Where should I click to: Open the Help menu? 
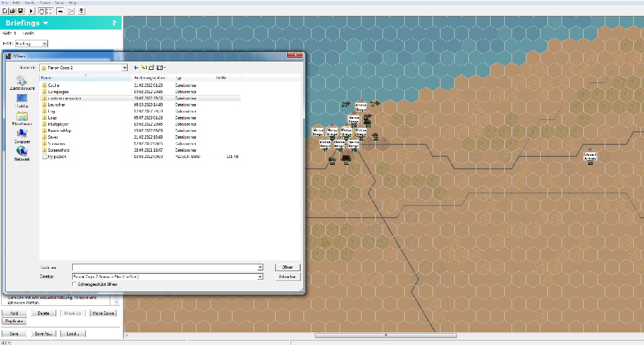[x=73, y=2]
